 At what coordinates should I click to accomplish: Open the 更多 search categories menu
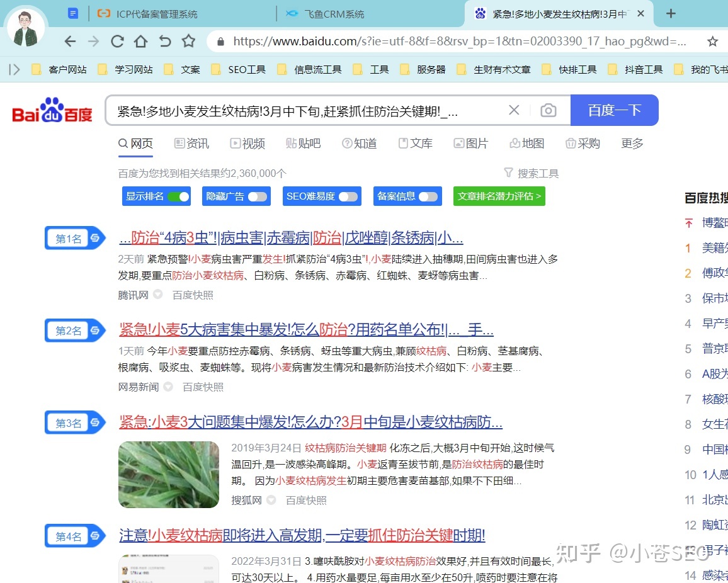click(632, 144)
